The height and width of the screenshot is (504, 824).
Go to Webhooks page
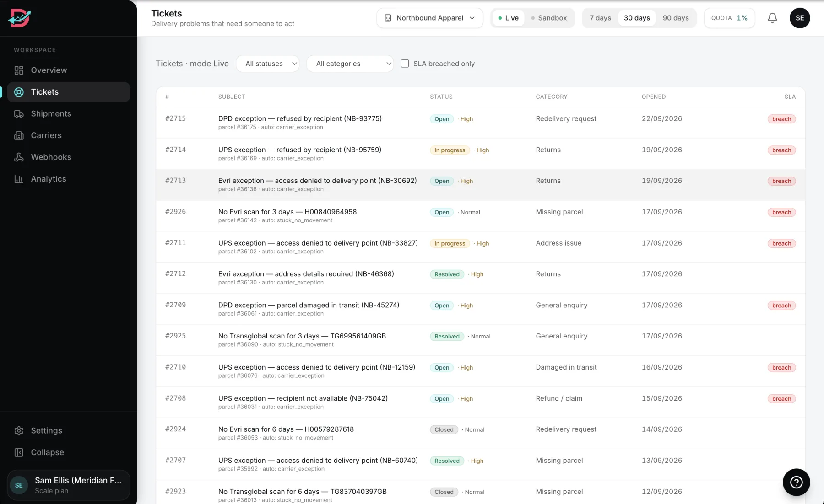coord(69,157)
